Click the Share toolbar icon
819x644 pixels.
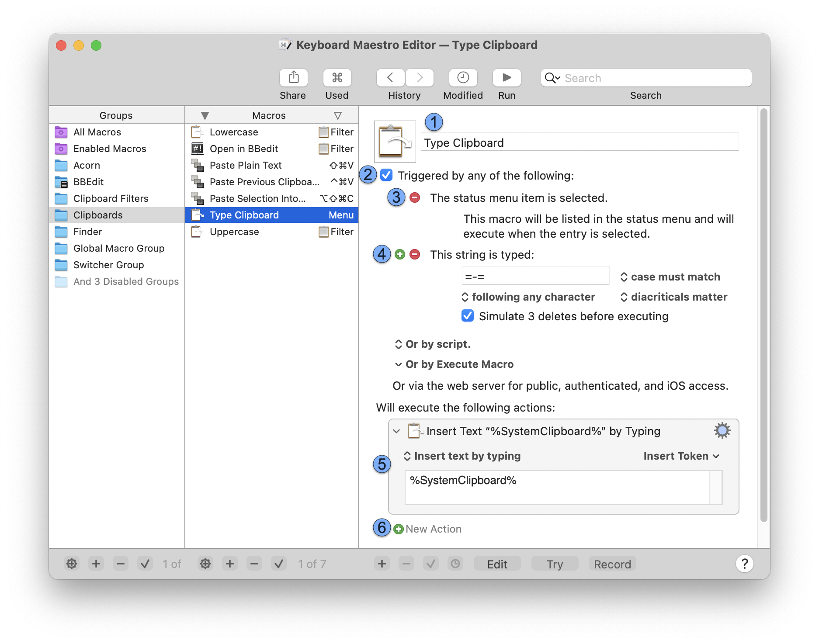(x=293, y=78)
